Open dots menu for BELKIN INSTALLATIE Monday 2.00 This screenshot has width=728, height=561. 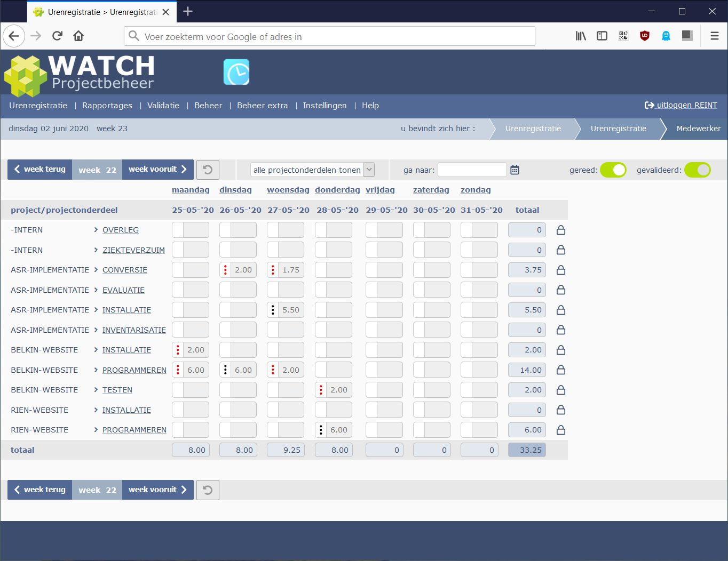[178, 350]
